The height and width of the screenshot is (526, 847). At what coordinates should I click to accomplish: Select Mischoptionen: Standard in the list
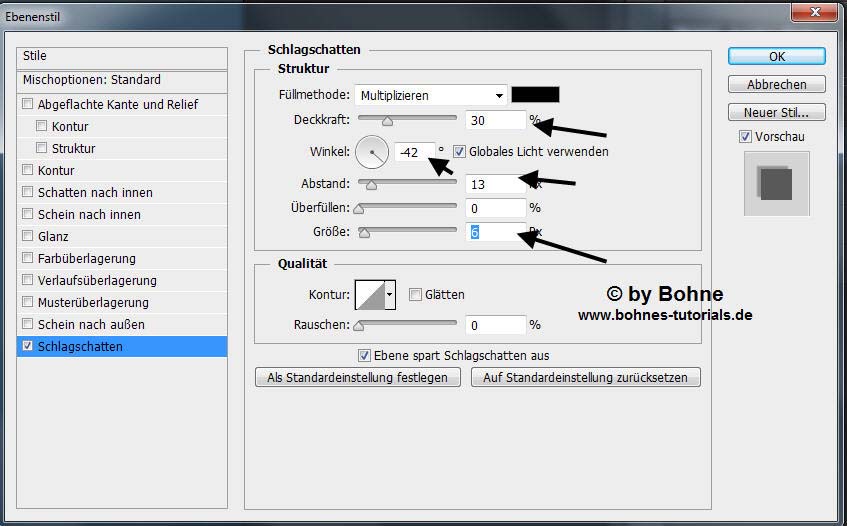(x=92, y=80)
